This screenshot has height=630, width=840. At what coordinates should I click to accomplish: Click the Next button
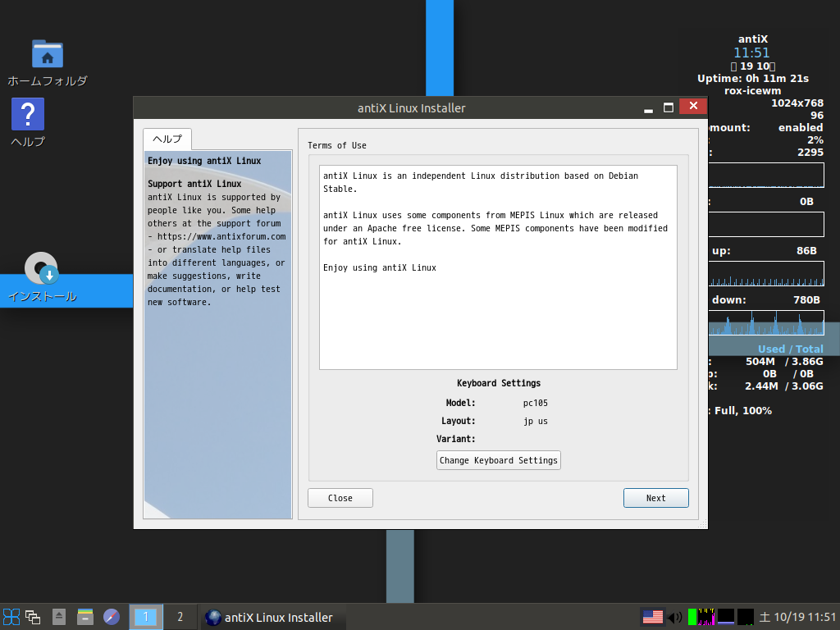[655, 498]
